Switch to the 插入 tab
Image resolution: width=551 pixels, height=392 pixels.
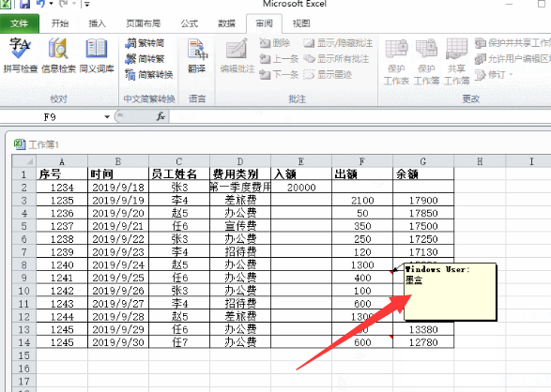(x=97, y=23)
